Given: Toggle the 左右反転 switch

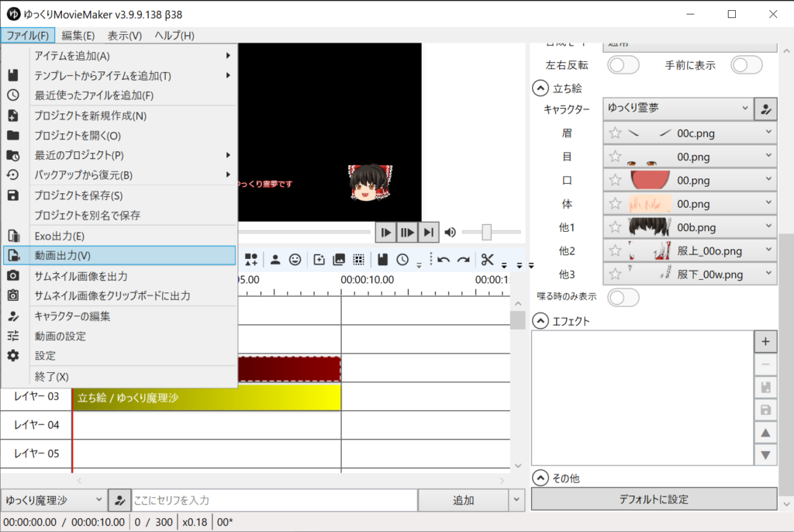Looking at the screenshot, I should pos(623,65).
